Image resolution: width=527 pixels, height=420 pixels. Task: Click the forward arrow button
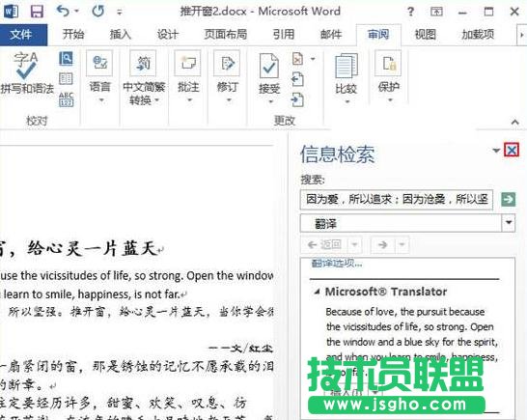(x=382, y=245)
